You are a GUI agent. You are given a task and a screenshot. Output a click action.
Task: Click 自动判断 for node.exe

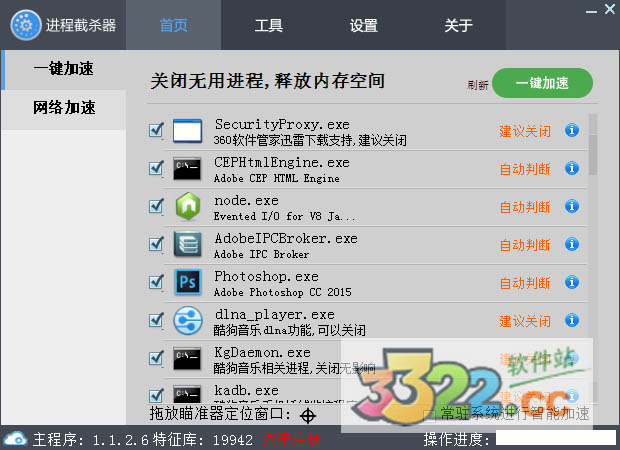525,207
